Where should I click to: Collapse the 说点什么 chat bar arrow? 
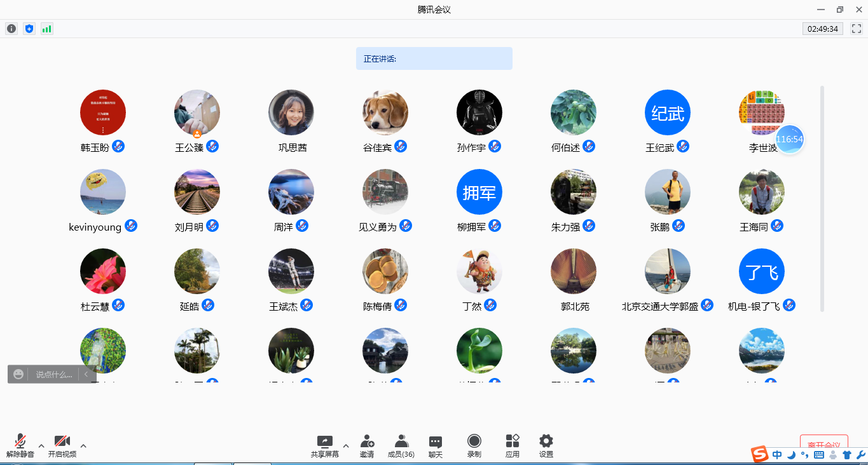tap(86, 374)
